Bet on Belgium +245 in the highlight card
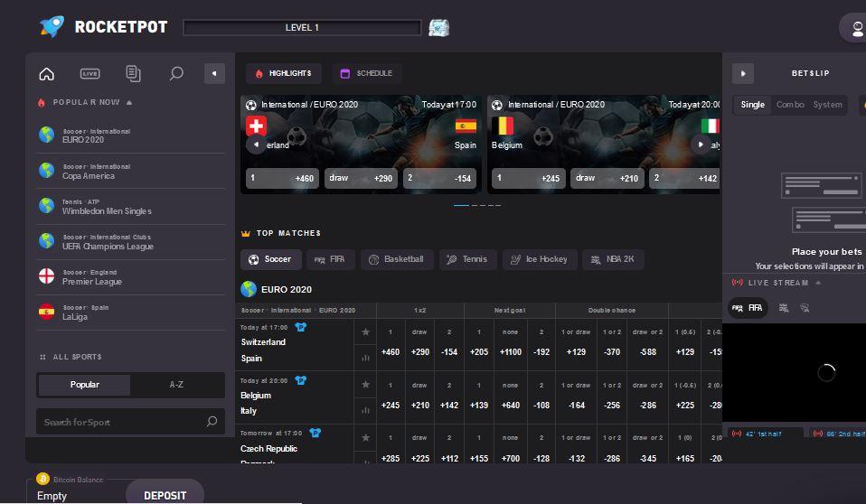 click(x=529, y=178)
